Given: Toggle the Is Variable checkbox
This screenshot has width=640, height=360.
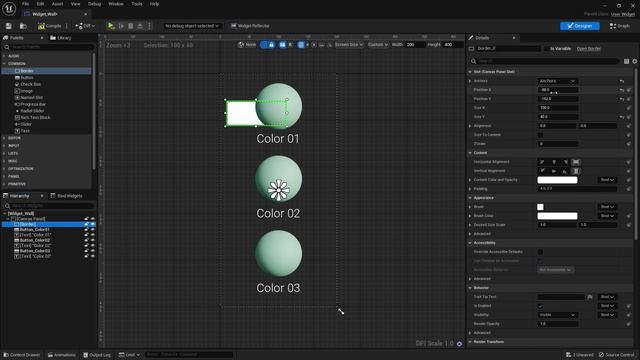Looking at the screenshot, I should coord(547,49).
